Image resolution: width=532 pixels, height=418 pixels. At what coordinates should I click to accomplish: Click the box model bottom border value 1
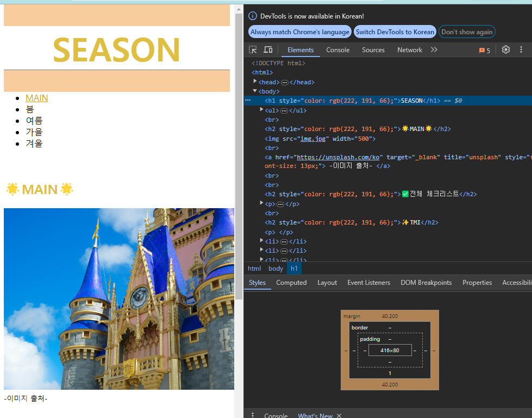pos(390,373)
